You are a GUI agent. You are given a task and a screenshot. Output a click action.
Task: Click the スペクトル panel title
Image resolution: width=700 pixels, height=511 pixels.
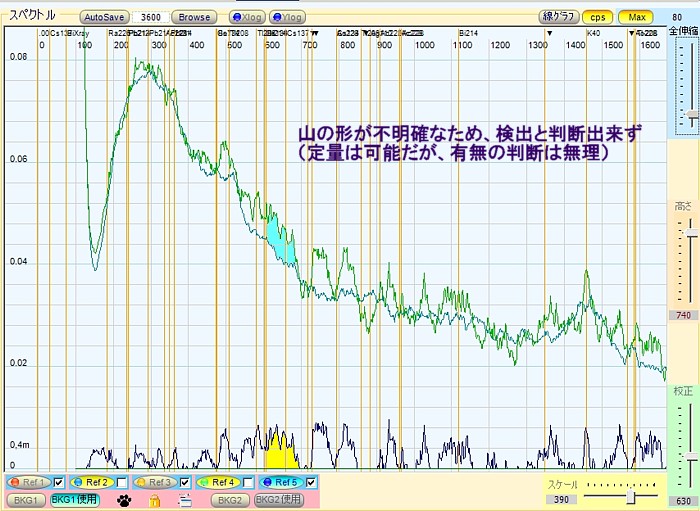[32, 15]
